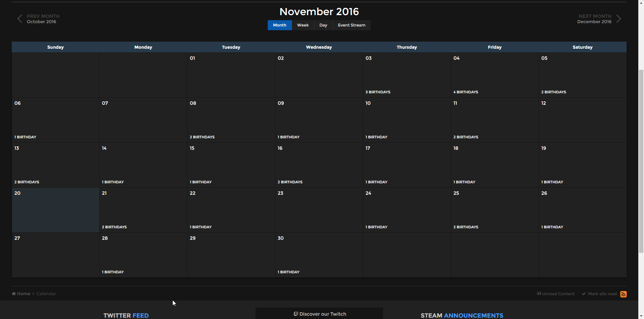Click the Home breadcrumb link
This screenshot has height=319, width=644.
tap(23, 294)
